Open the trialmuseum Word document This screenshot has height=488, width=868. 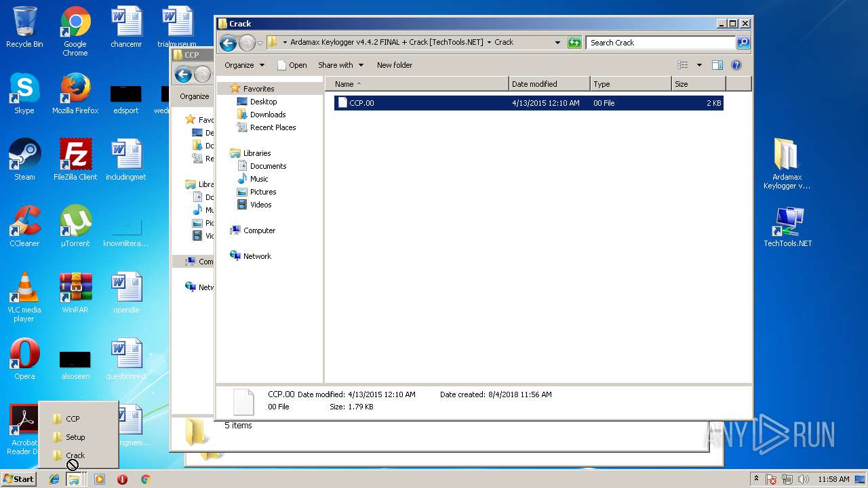click(x=177, y=27)
